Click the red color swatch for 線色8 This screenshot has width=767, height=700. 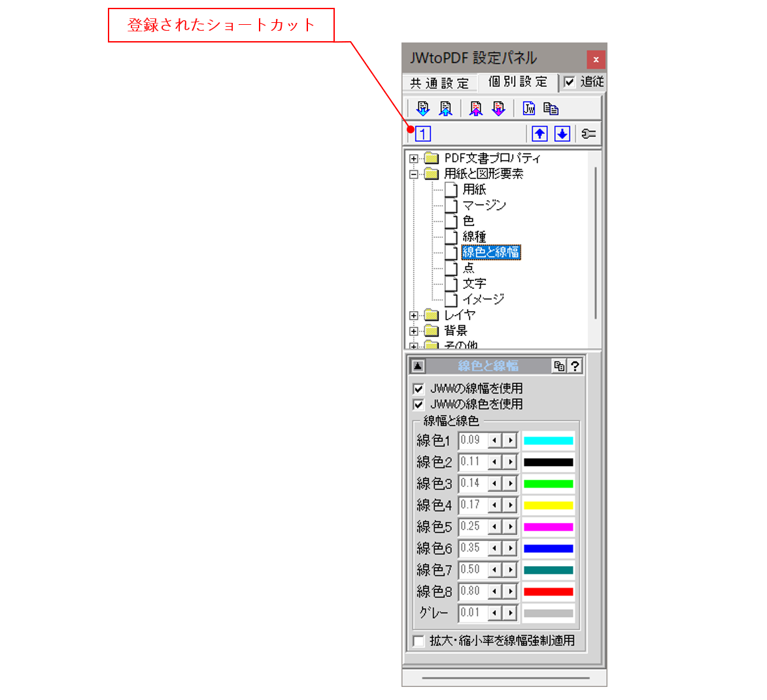pos(548,591)
